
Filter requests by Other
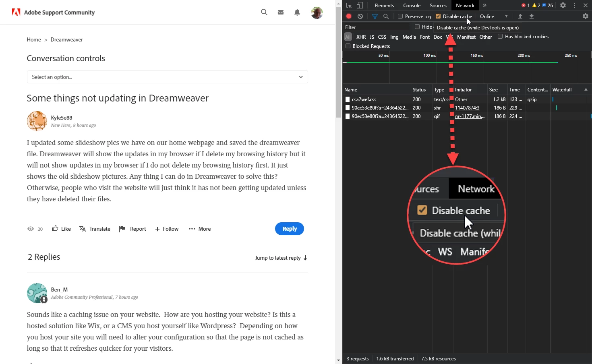(x=486, y=37)
